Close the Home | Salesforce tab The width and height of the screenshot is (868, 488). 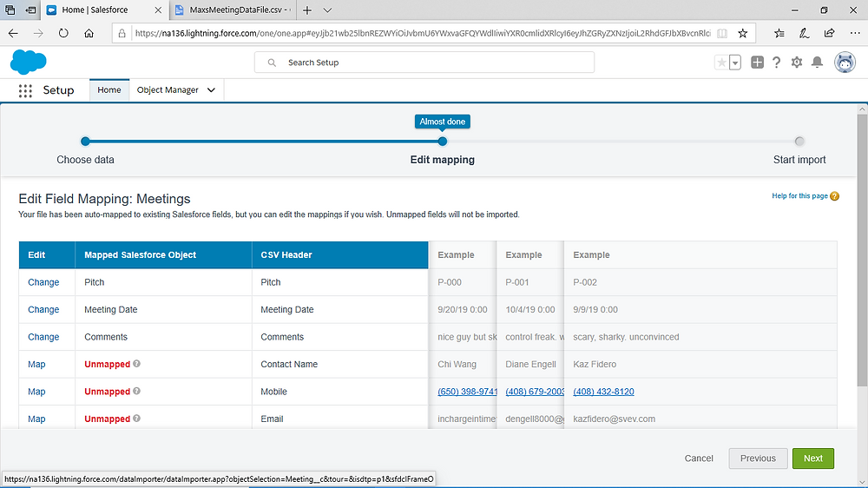(158, 10)
